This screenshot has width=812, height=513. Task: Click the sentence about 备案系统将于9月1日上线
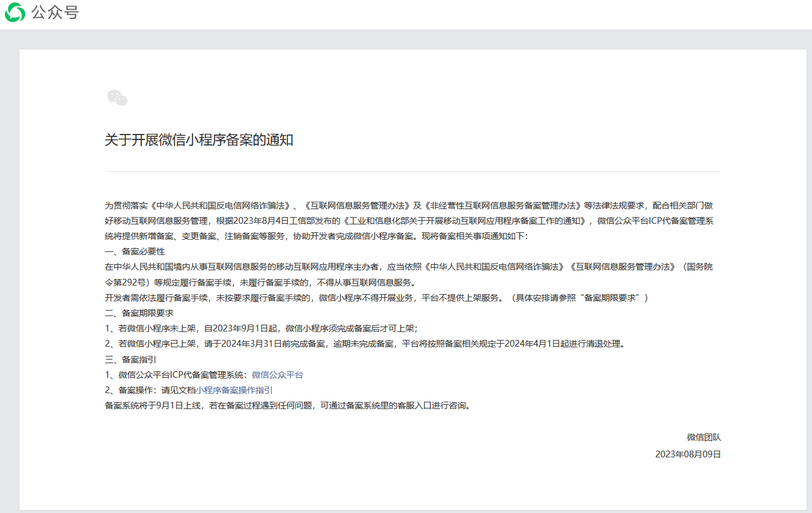click(x=288, y=405)
